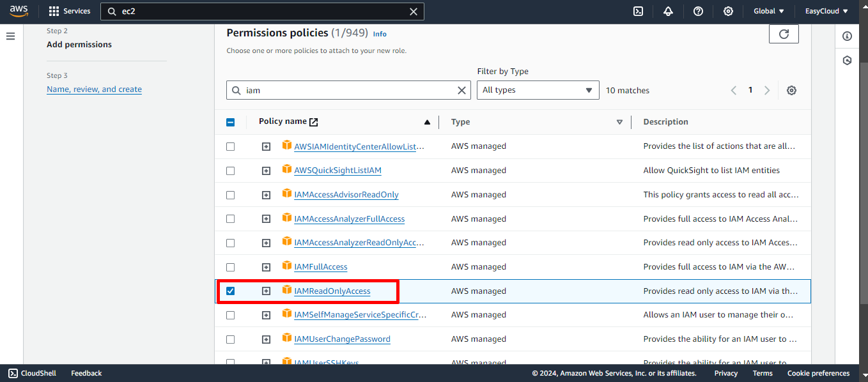
Task: Click the IAMReadOnlyAccess policy cube icon
Action: 287,291
